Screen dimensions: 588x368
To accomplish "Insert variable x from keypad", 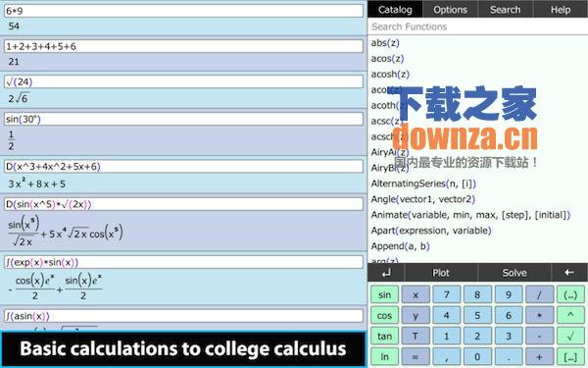I will [416, 294].
